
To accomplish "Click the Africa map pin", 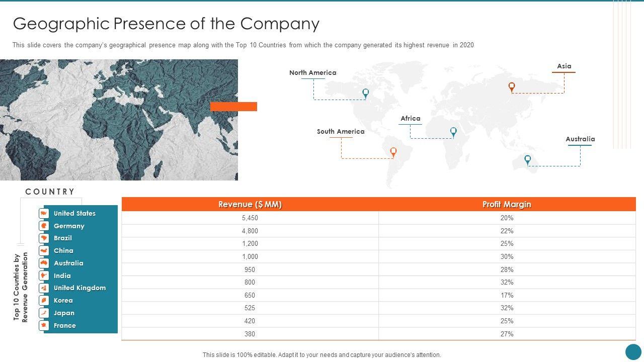I will point(453,132).
